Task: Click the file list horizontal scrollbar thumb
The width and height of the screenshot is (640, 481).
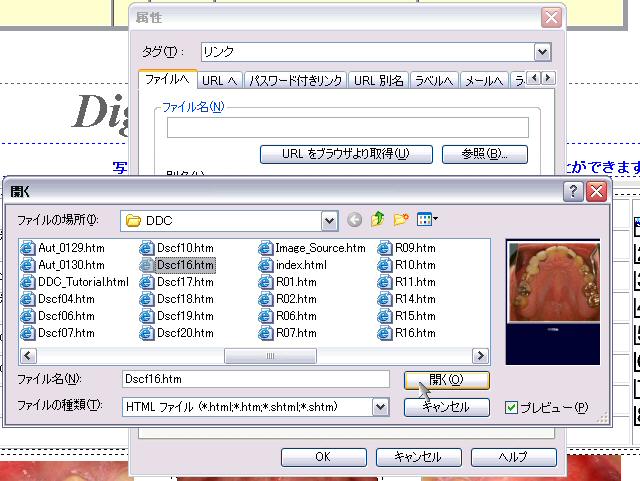Action: (270, 356)
